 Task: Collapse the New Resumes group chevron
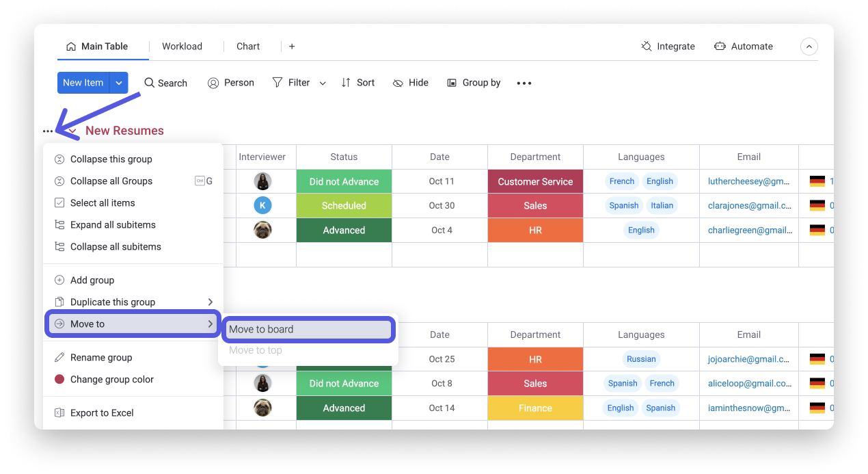(72, 131)
